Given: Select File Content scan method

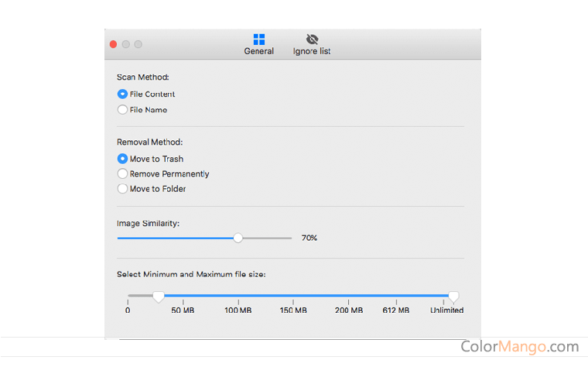Looking at the screenshot, I should (122, 94).
